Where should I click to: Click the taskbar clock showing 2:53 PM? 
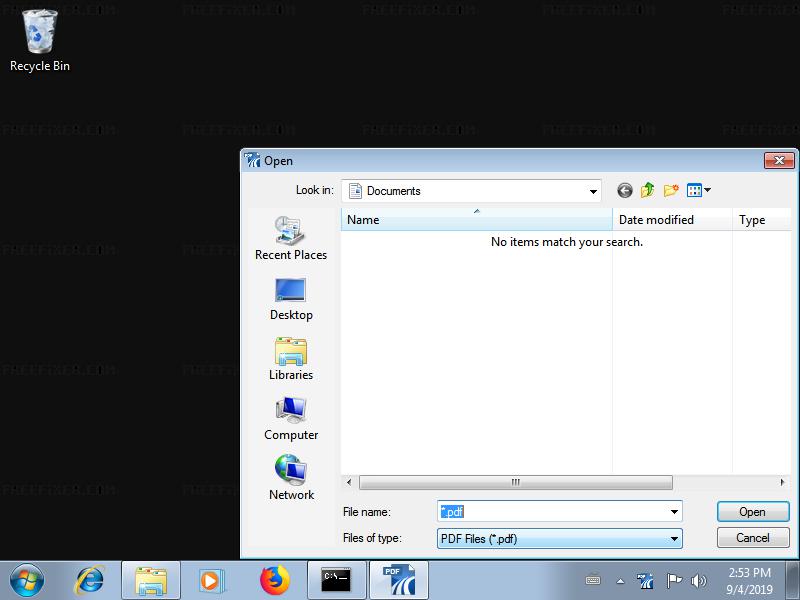pyautogui.click(x=749, y=581)
